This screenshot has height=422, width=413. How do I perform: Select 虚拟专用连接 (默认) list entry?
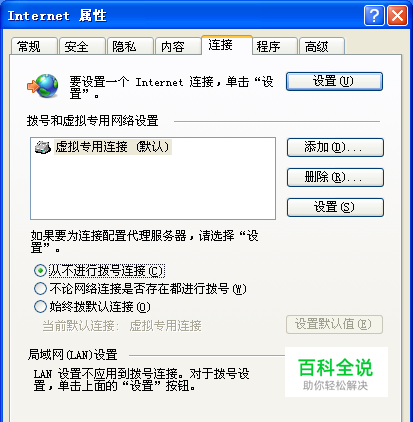coord(103,147)
